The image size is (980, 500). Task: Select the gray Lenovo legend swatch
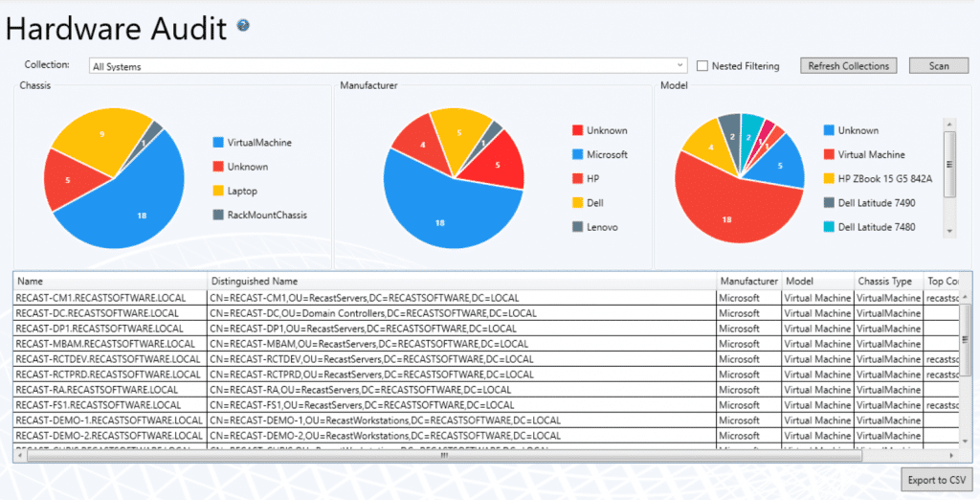pyautogui.click(x=577, y=227)
